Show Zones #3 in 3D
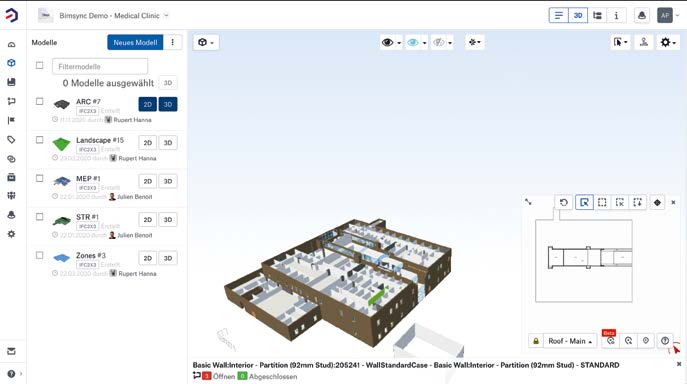 click(168, 258)
